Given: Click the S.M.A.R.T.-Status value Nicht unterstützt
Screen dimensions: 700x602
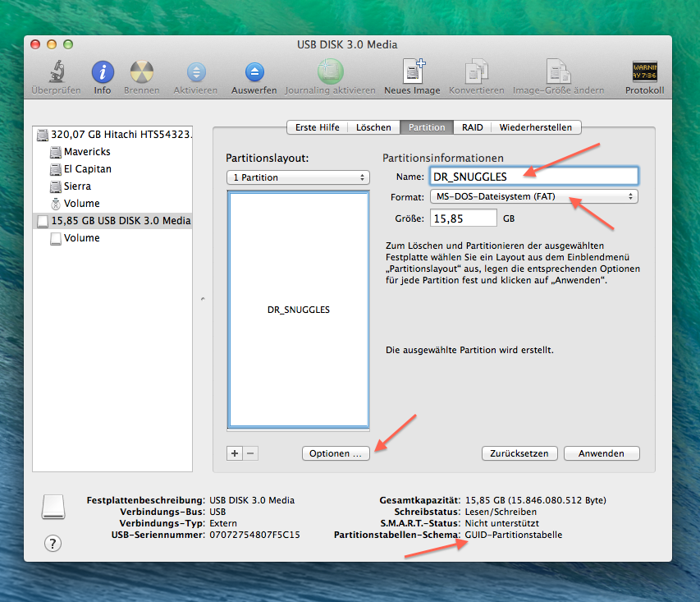Looking at the screenshot, I should [x=501, y=523].
